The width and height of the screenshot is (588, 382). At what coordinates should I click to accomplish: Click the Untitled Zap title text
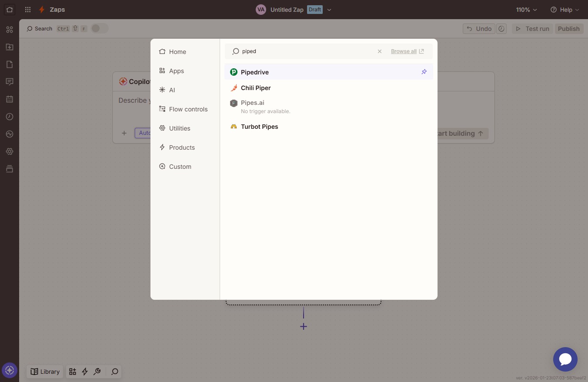pyautogui.click(x=287, y=10)
